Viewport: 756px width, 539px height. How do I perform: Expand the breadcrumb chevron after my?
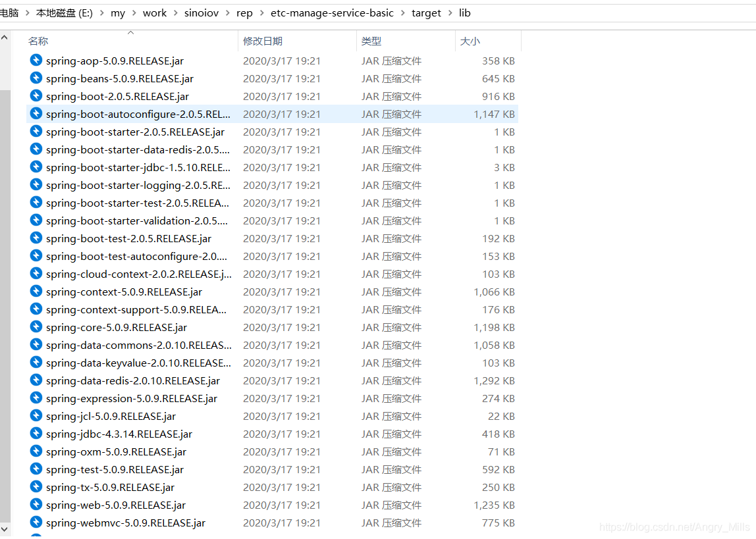click(x=134, y=13)
